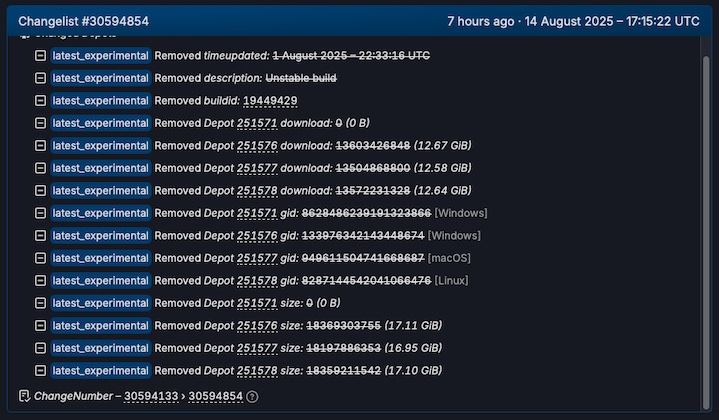Open the help question mark icon
This screenshot has width=719, height=420.
point(252,397)
